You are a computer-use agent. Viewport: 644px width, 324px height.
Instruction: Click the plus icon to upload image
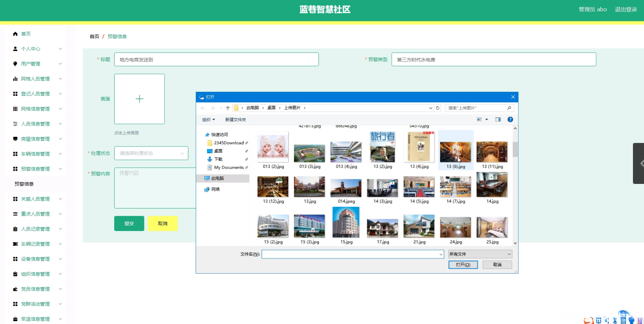pyautogui.click(x=139, y=99)
